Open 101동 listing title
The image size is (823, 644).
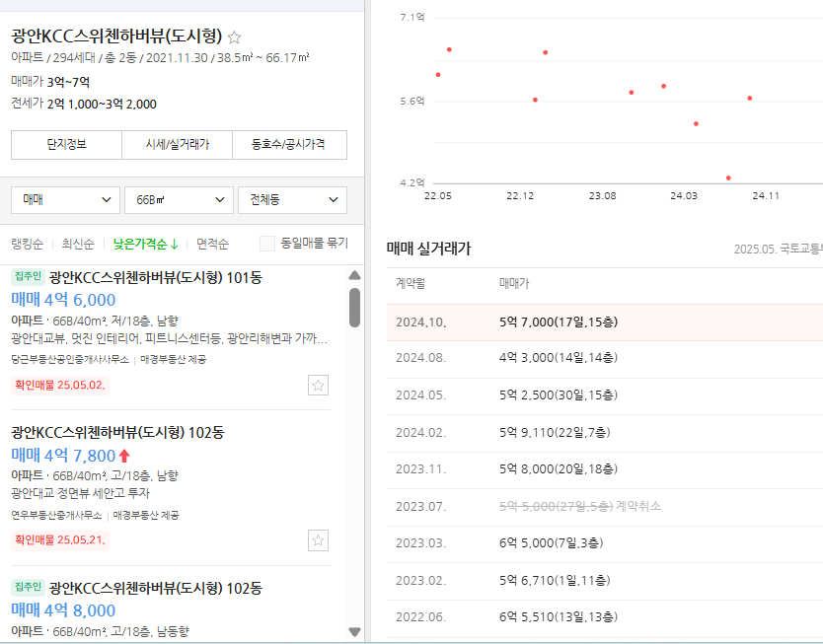click(x=155, y=277)
